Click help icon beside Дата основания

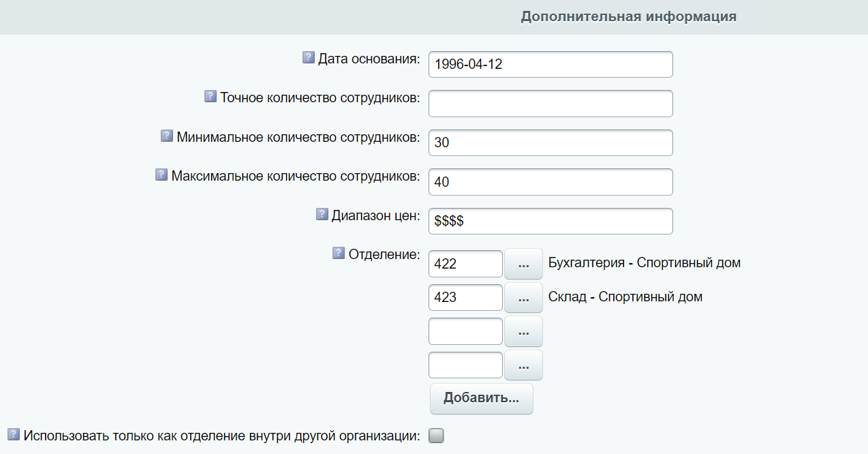pos(308,58)
